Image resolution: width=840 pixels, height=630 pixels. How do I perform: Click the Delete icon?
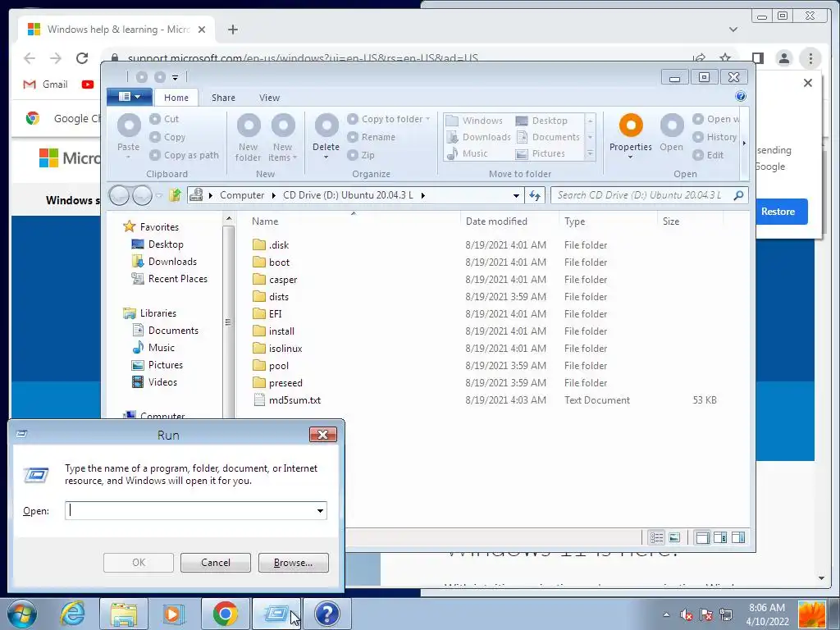coord(326,126)
